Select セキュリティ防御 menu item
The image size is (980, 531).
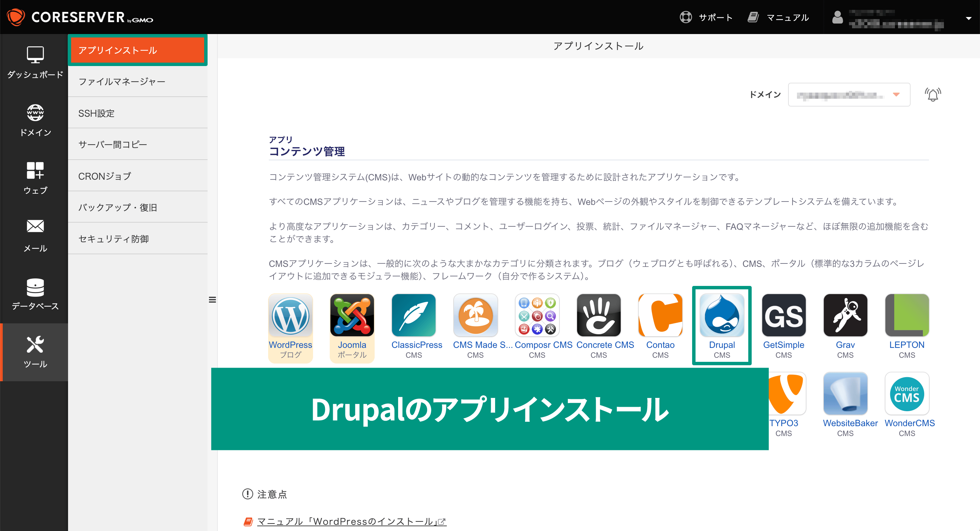click(x=138, y=239)
